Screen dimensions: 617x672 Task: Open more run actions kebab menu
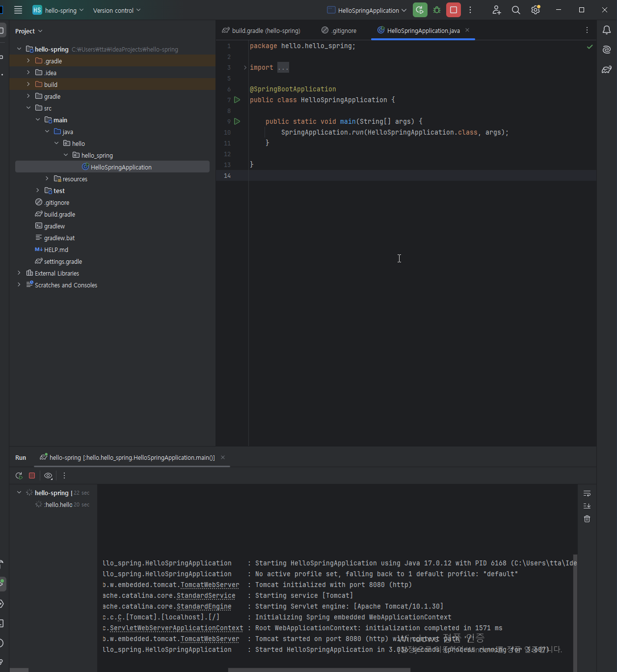pos(470,10)
